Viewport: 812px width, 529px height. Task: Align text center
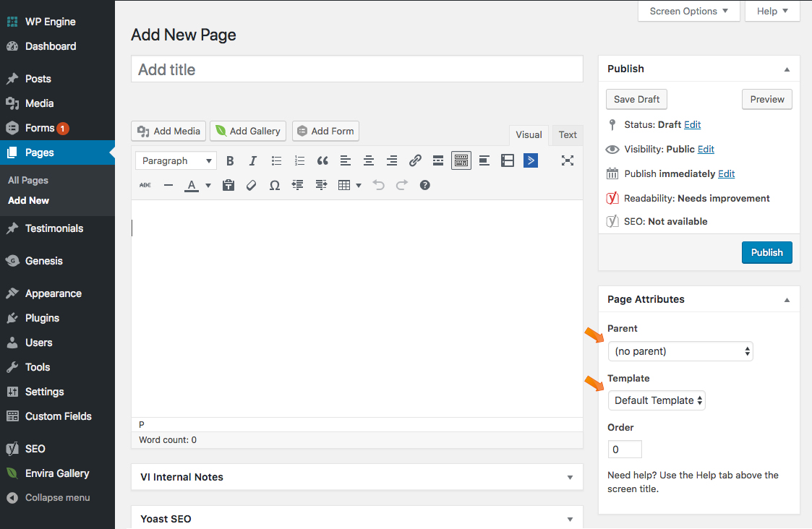(x=369, y=161)
